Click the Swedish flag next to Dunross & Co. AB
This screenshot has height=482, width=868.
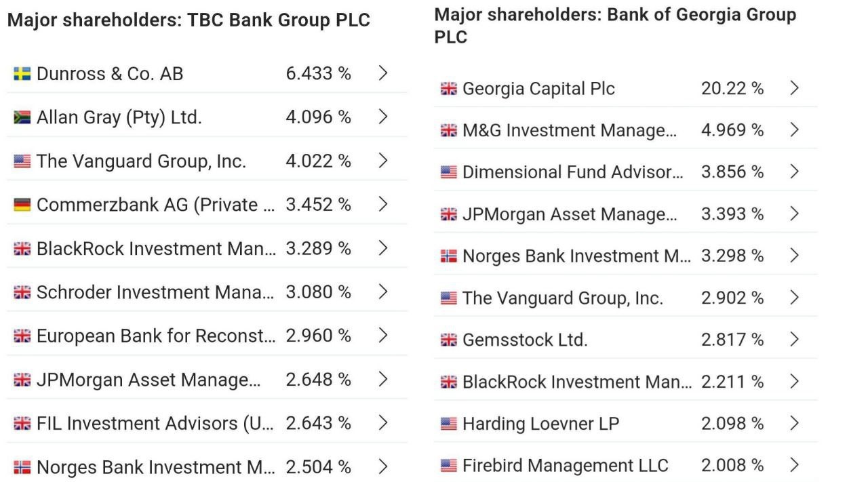tap(22, 74)
